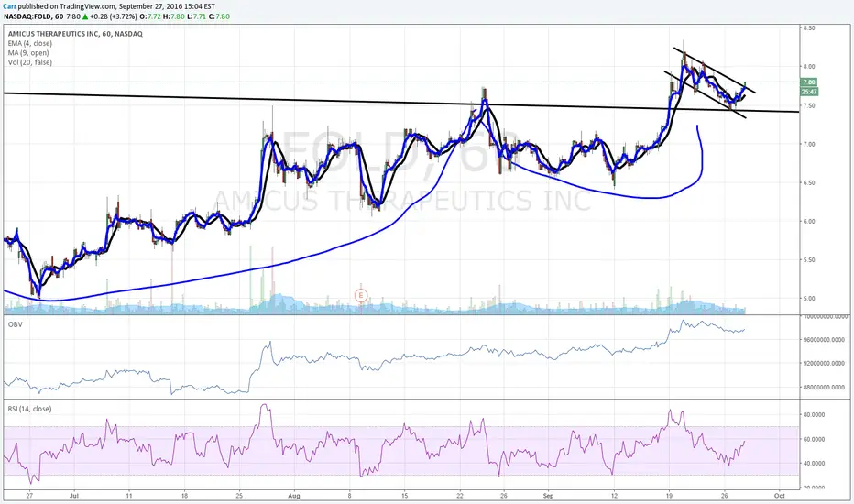Click the 5.50 price axis label

(809, 260)
